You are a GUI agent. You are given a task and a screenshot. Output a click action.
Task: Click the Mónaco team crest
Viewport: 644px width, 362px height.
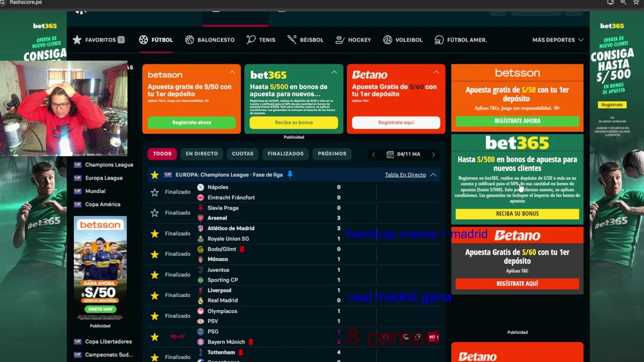[200, 259]
